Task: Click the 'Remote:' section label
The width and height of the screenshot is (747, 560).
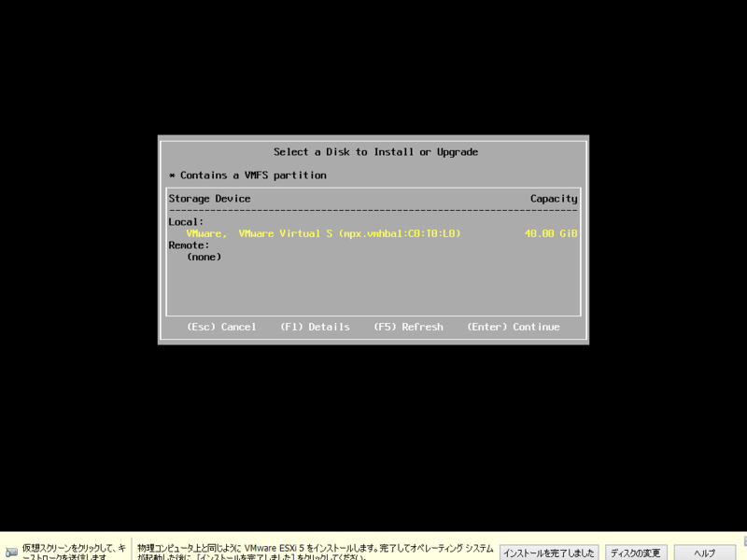Action: tap(189, 245)
